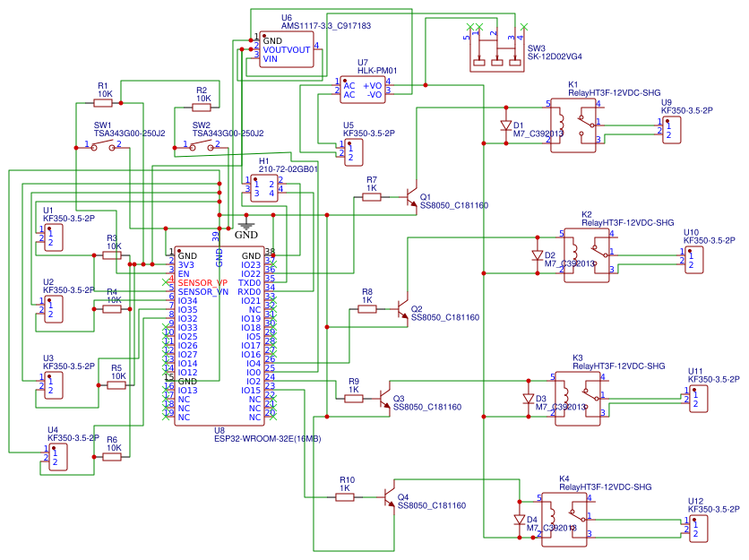Click the 210-72-02GB01 part name

click(x=288, y=169)
